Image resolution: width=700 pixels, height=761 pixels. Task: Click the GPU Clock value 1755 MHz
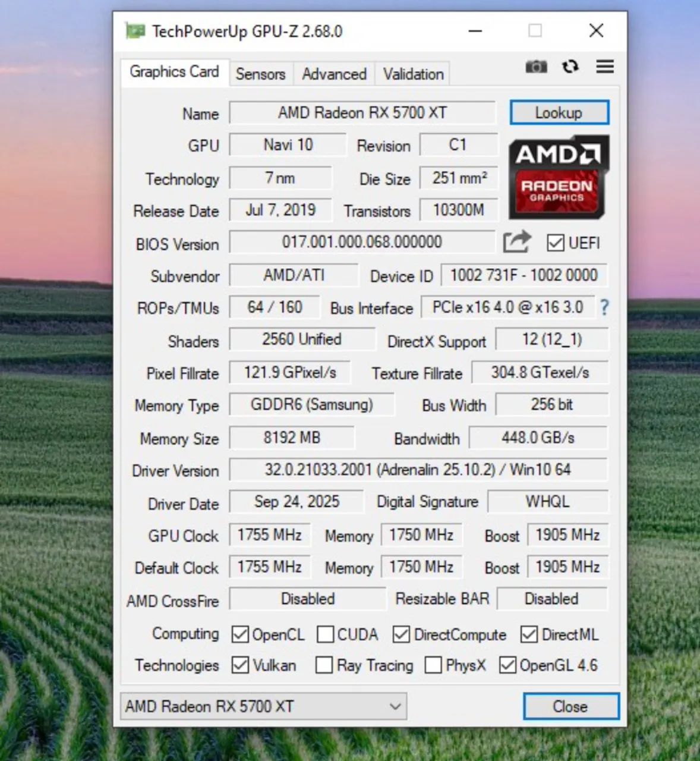point(270,535)
